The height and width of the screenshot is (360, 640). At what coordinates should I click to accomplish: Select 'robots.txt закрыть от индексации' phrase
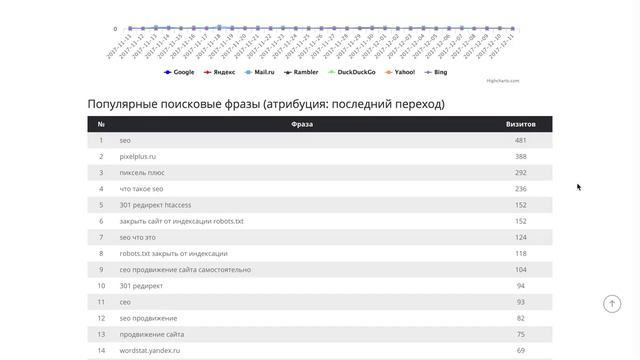tap(173, 253)
